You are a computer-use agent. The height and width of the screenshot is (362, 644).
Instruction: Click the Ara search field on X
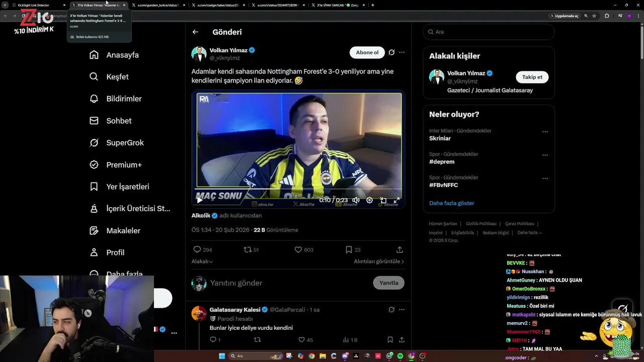(x=488, y=32)
